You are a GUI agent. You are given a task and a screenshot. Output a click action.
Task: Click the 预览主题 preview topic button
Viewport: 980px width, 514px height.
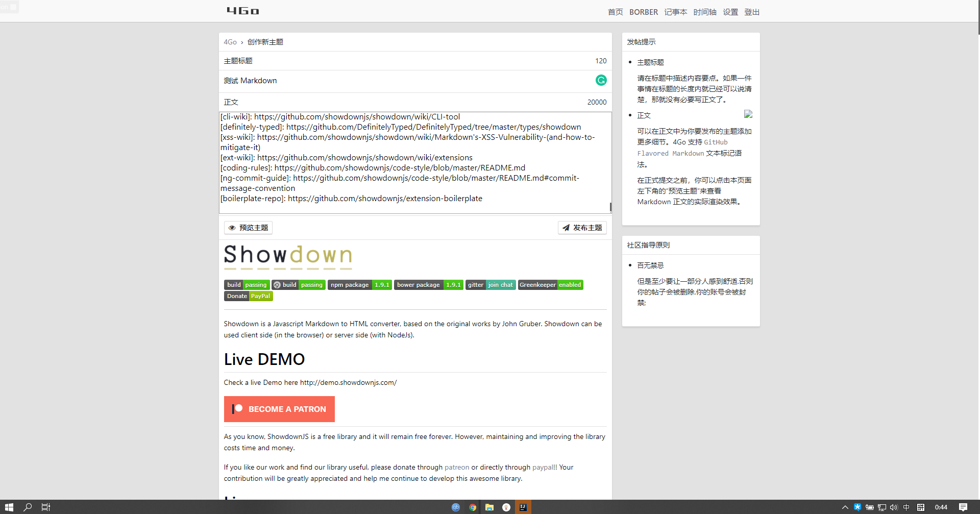click(248, 228)
